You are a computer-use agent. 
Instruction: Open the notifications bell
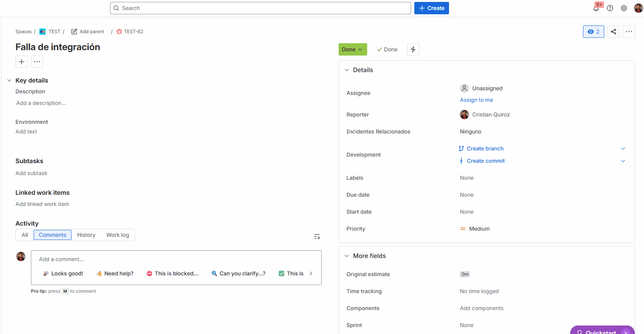[596, 8]
